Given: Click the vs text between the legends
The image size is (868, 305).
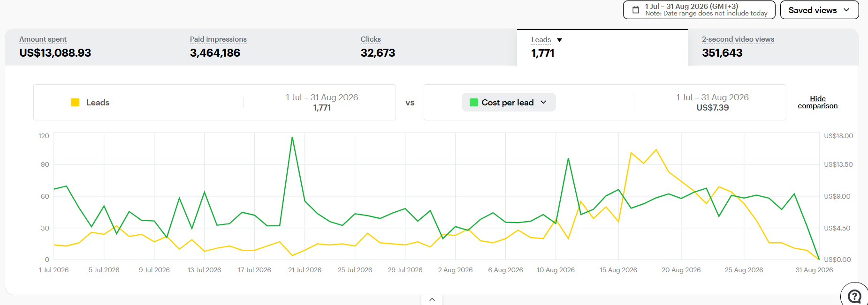Looking at the screenshot, I should point(410,103).
